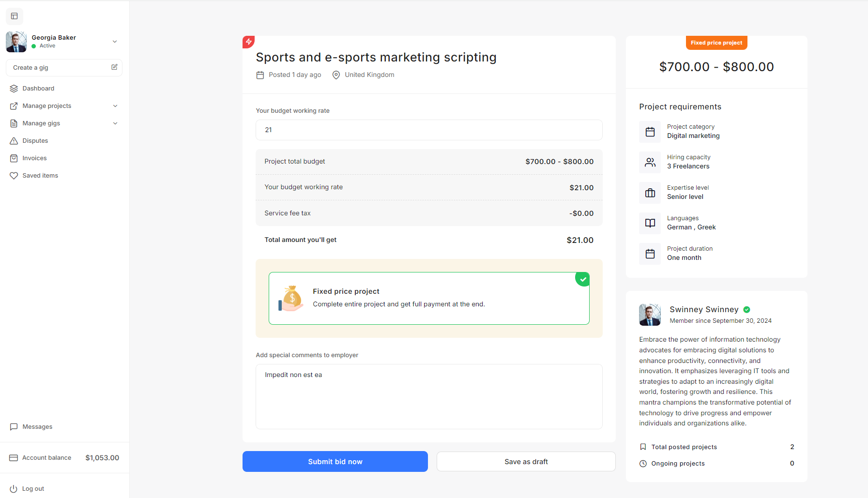Click the Log out power icon

click(14, 489)
